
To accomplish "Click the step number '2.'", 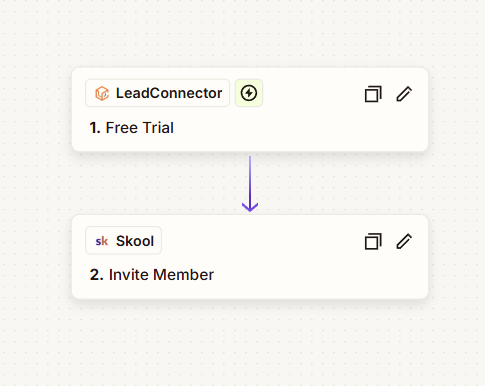I will 97,275.
